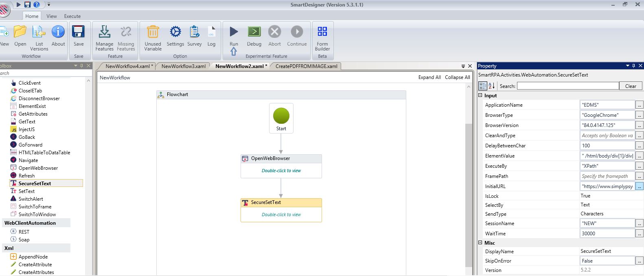Click the Property search input field

567,86
